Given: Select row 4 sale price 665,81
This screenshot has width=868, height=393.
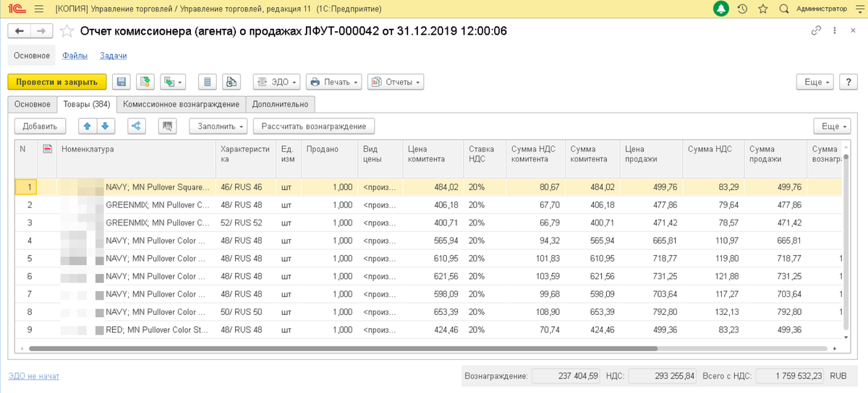Looking at the screenshot, I should pos(650,241).
